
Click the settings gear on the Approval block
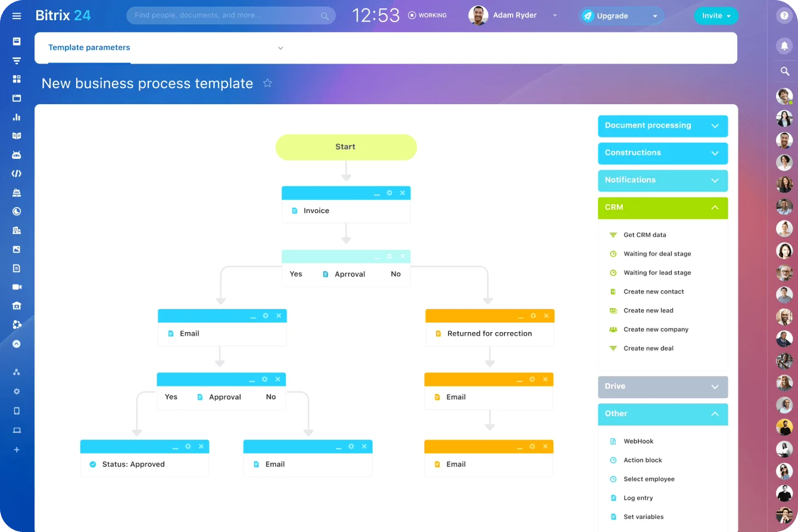[389, 256]
